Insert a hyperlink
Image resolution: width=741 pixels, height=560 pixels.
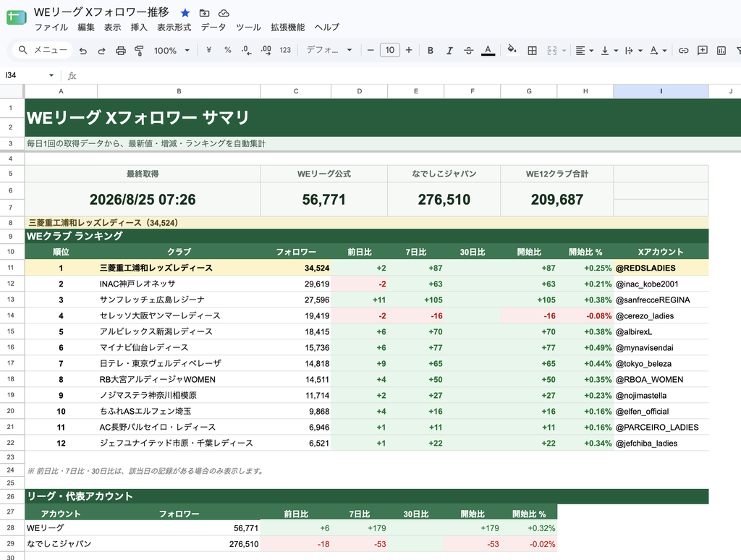click(x=683, y=50)
